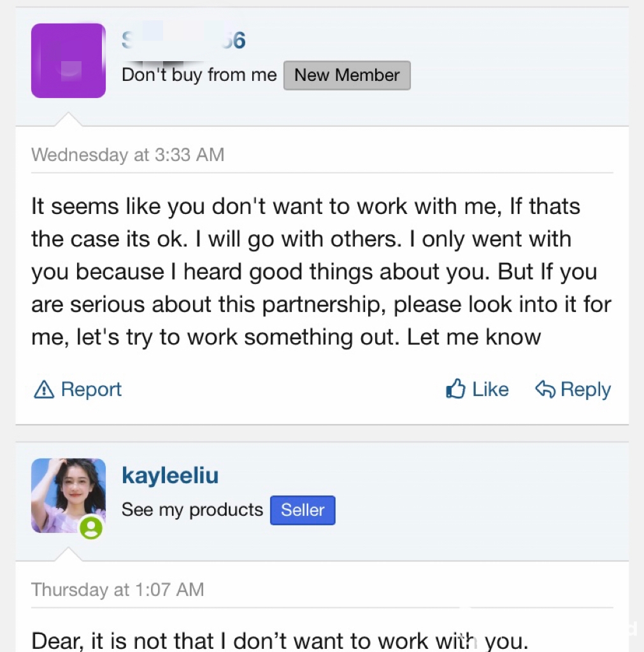Click the green online status indicator
This screenshot has width=644, height=652.
(91, 527)
